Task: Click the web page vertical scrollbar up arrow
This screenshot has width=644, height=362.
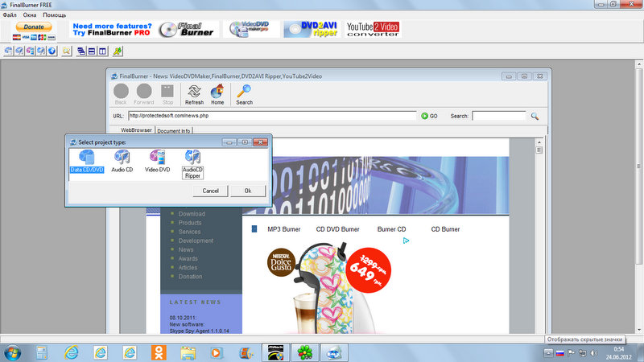Action: coord(539,142)
